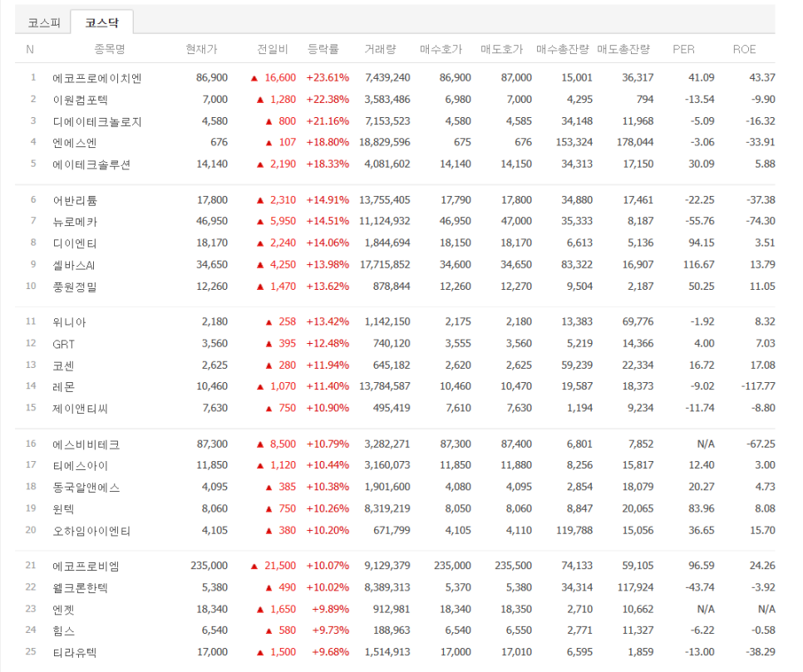Open the 에코프로에이치엔 stock page
This screenshot has width=803, height=672.
click(96, 78)
